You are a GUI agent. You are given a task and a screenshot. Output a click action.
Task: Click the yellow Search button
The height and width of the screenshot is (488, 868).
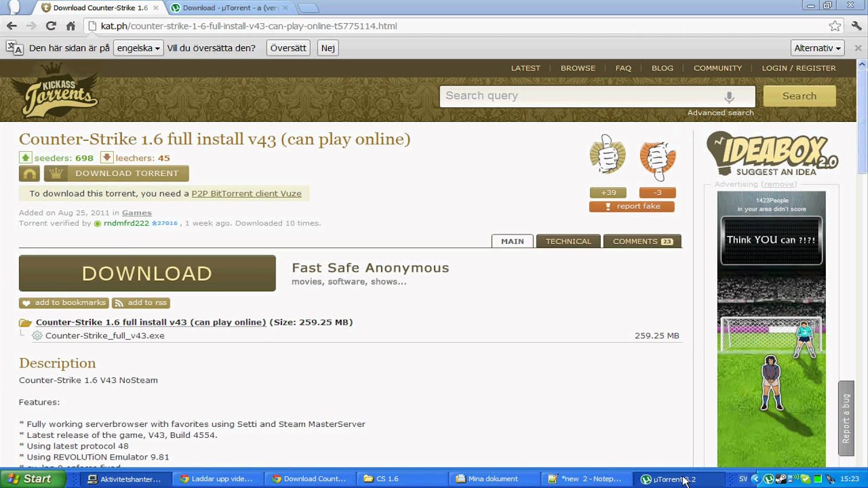800,96
